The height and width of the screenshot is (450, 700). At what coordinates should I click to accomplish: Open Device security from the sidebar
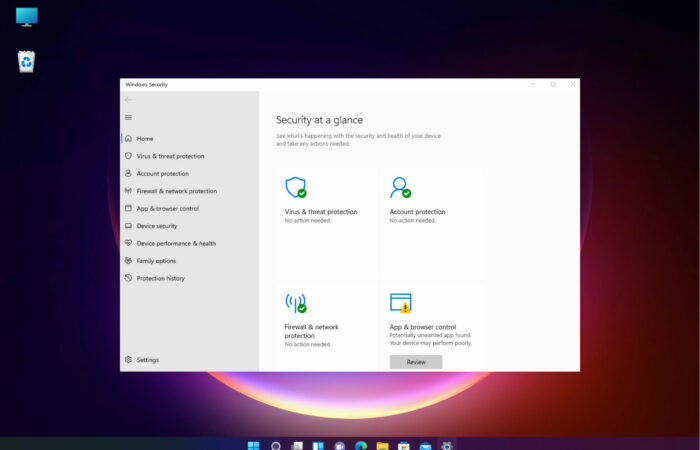coord(190,226)
